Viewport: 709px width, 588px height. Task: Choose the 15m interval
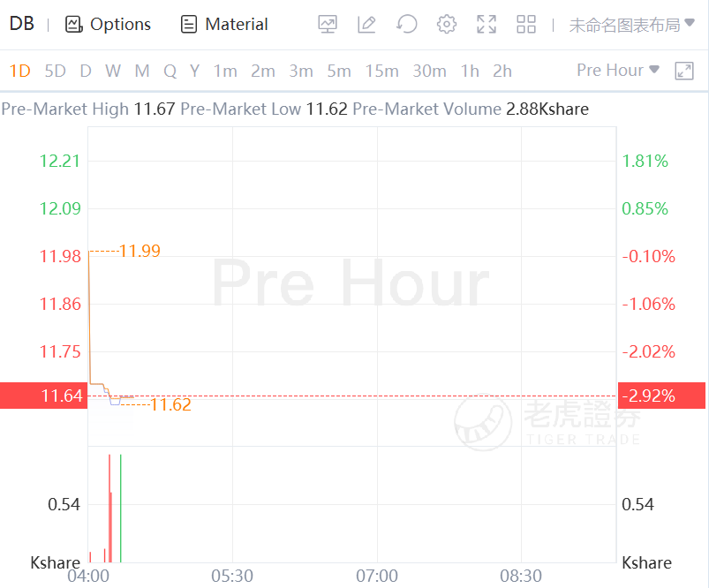tap(381, 71)
